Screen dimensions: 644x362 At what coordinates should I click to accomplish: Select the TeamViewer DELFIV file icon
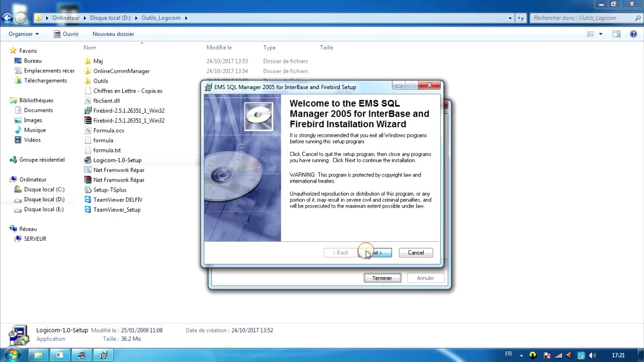(x=88, y=200)
